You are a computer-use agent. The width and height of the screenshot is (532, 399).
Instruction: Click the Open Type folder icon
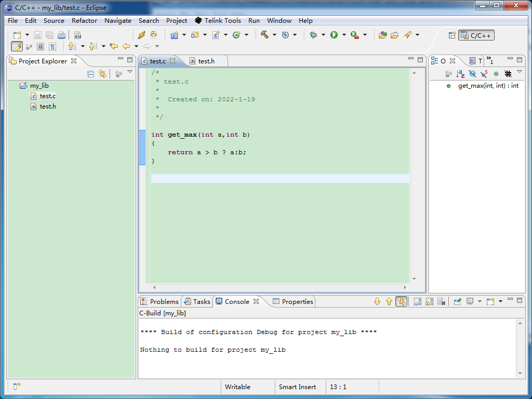383,35
